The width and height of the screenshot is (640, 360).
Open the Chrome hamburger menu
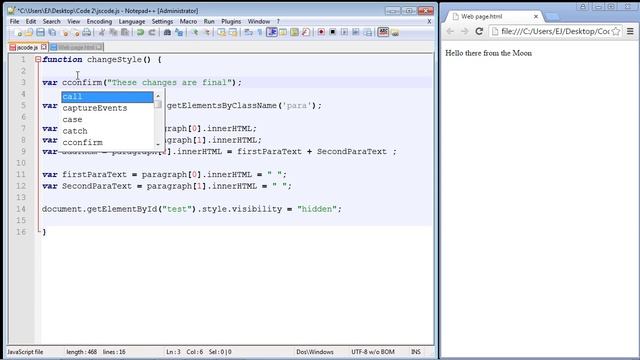tap(630, 31)
